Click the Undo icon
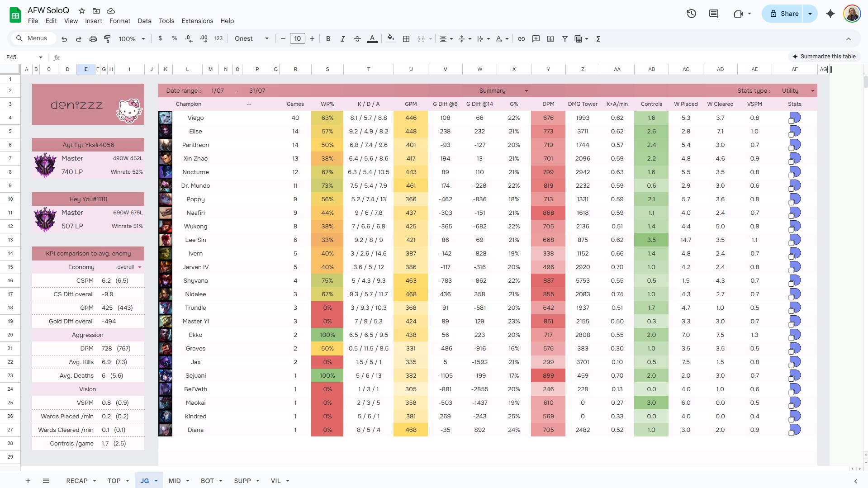 64,39
